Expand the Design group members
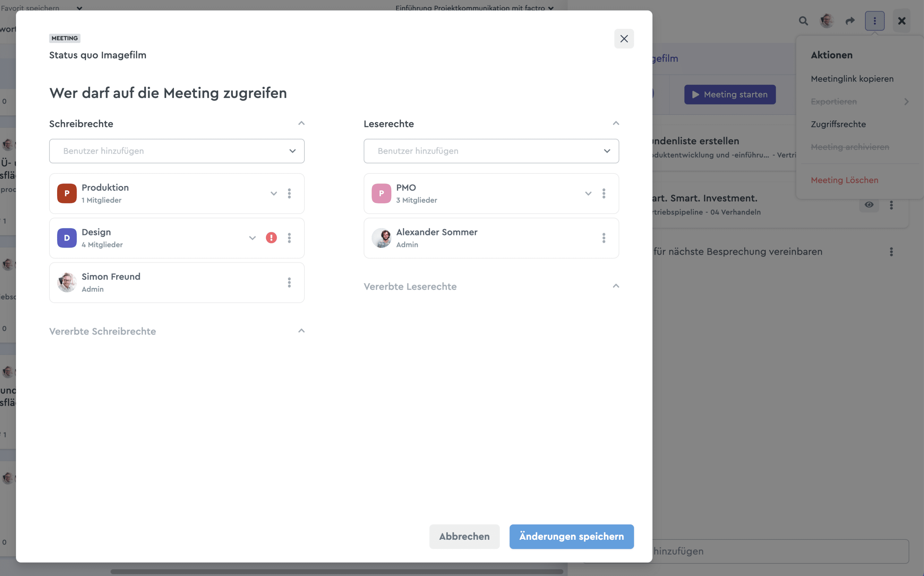The height and width of the screenshot is (576, 924). 252,238
